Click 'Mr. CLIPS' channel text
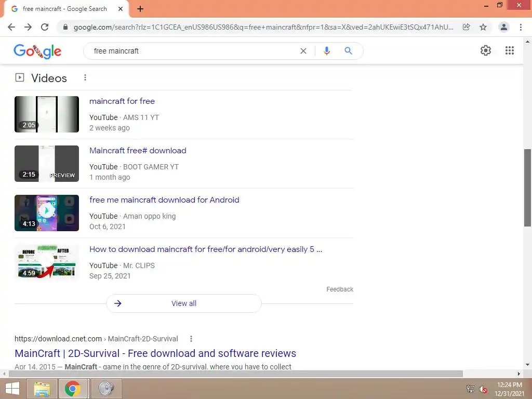The width and height of the screenshot is (532, 399). 139,265
